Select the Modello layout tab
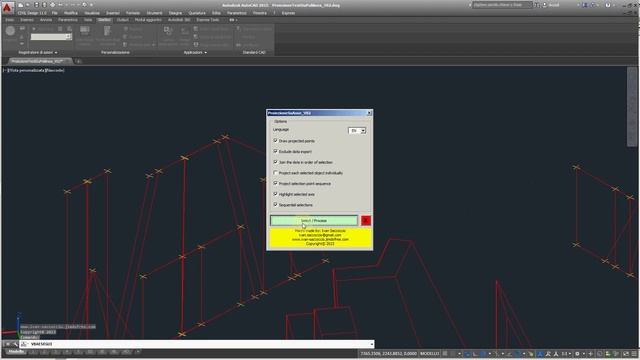Viewport: 640px width, 360px height. pos(16,351)
